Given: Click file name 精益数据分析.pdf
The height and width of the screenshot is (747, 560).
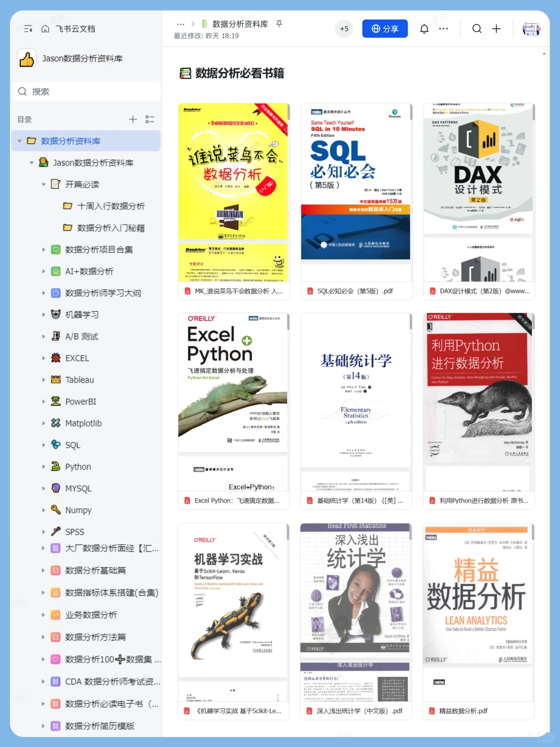Looking at the screenshot, I should click(x=464, y=711).
